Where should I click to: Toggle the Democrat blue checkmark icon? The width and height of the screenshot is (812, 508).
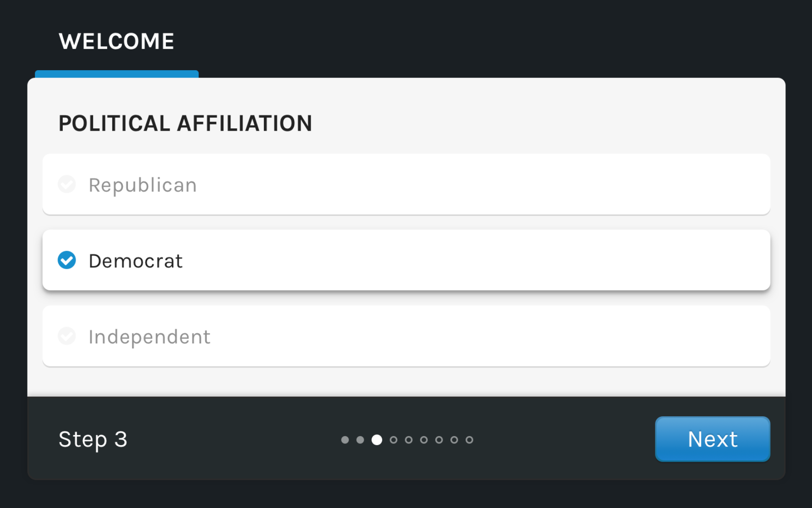coord(67,260)
